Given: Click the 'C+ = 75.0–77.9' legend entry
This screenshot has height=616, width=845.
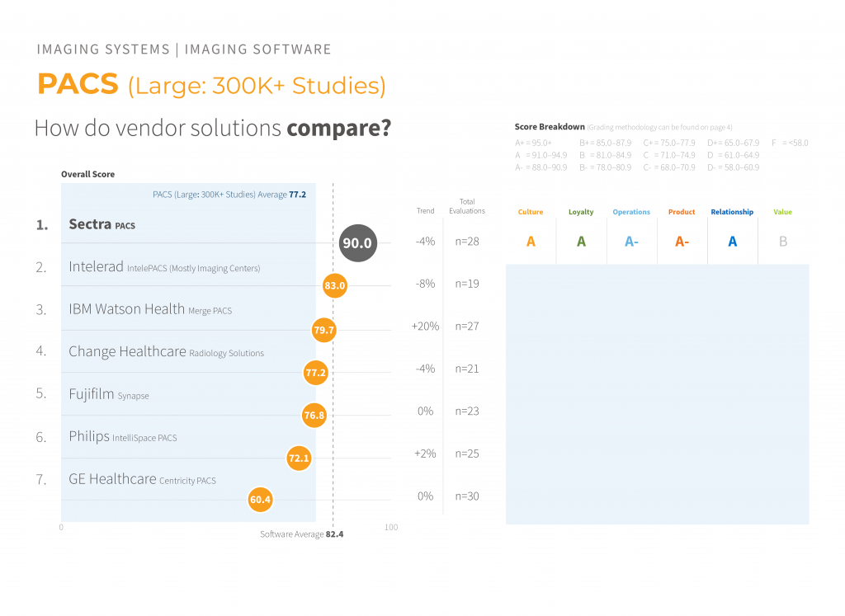Looking at the screenshot, I should 669,143.
